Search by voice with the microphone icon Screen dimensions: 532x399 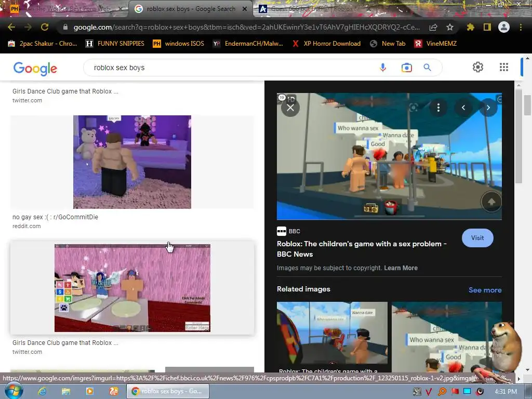click(383, 68)
